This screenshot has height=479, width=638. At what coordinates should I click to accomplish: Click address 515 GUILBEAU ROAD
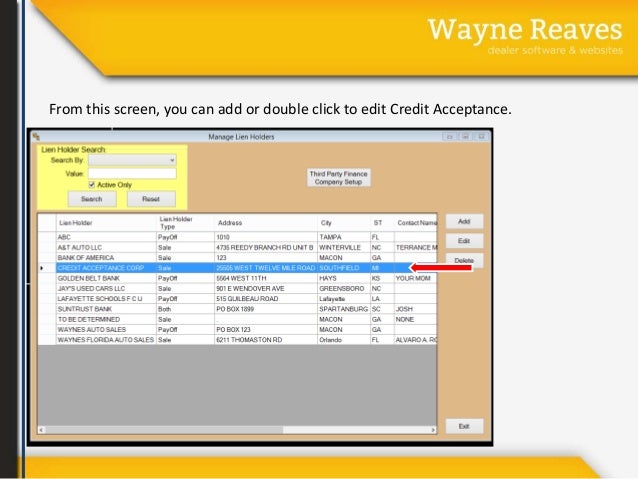pyautogui.click(x=266, y=299)
